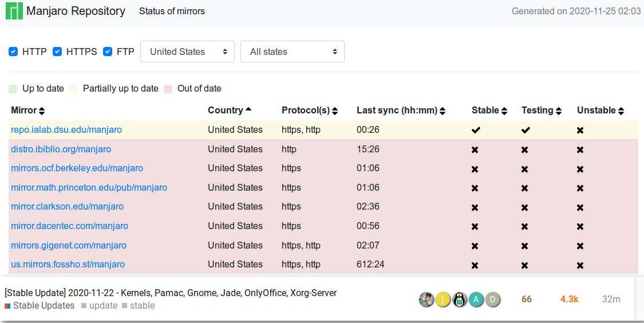Click the Testing cross for mirror.dacentec.com
Screen dimensions: 644x323
tap(524, 226)
